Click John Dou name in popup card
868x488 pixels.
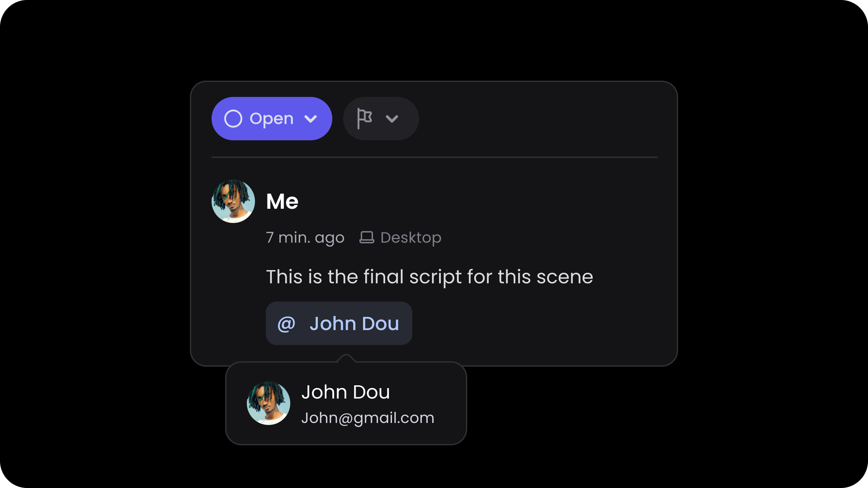(x=346, y=392)
